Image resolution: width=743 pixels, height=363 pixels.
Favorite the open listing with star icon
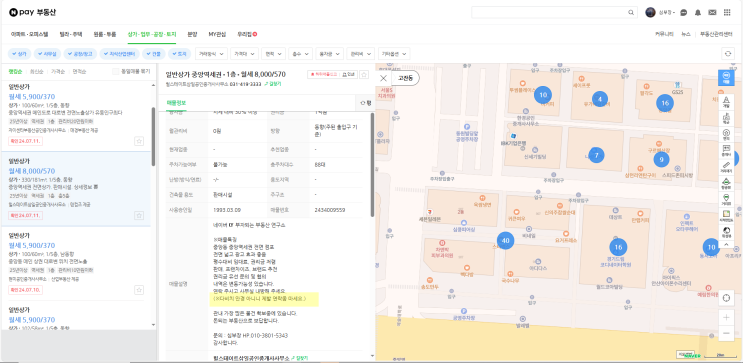[364, 74]
